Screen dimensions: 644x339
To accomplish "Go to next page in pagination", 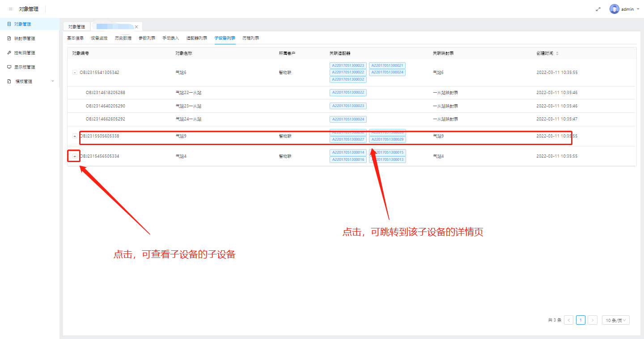I will (592, 320).
